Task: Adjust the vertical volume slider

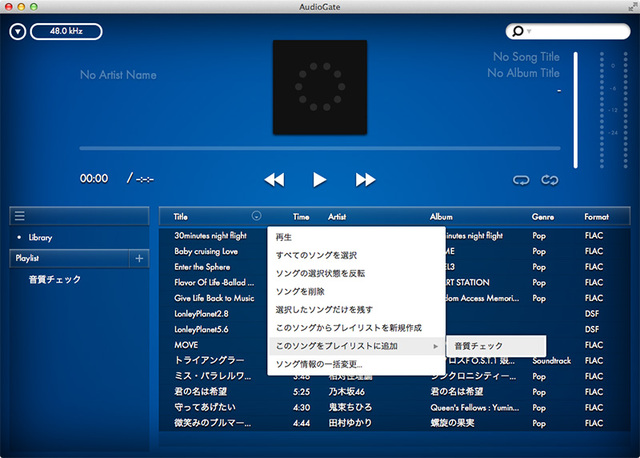Action: tap(576, 110)
